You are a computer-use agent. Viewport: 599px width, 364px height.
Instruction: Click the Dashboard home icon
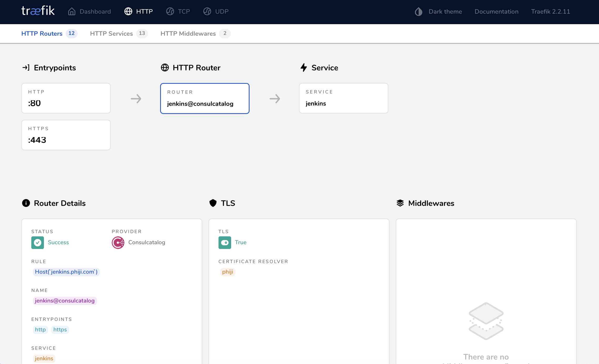tap(72, 12)
